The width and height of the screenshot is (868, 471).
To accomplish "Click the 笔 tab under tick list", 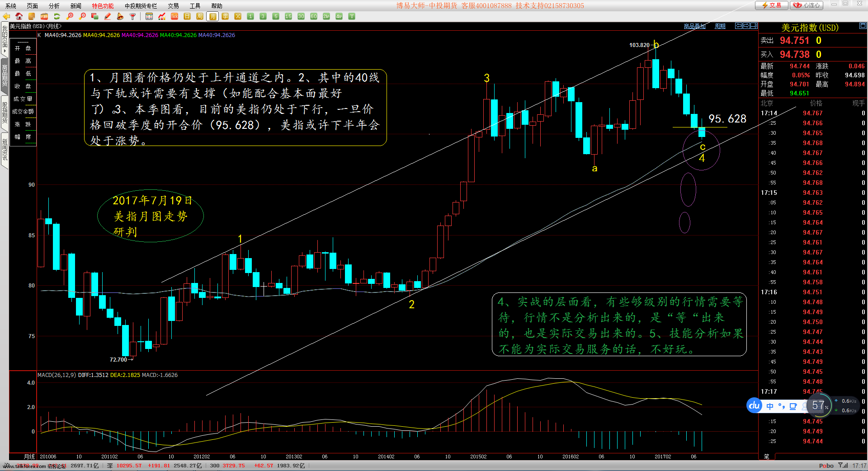I will click(766, 457).
